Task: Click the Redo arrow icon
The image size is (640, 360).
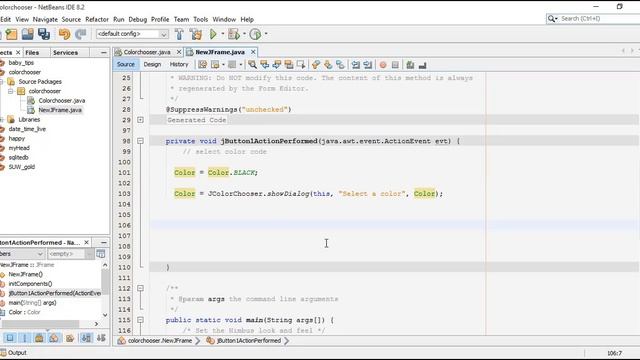Action: 80,34
